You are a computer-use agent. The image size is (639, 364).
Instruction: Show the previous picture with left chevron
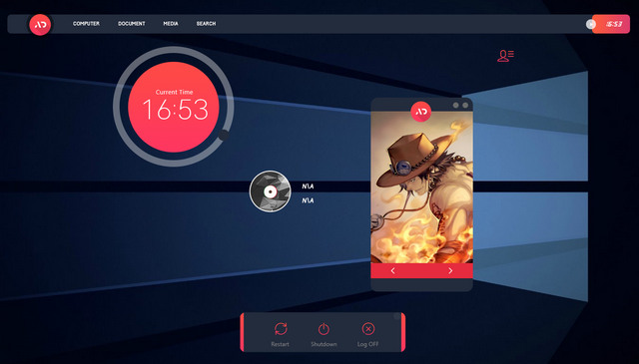coord(392,271)
